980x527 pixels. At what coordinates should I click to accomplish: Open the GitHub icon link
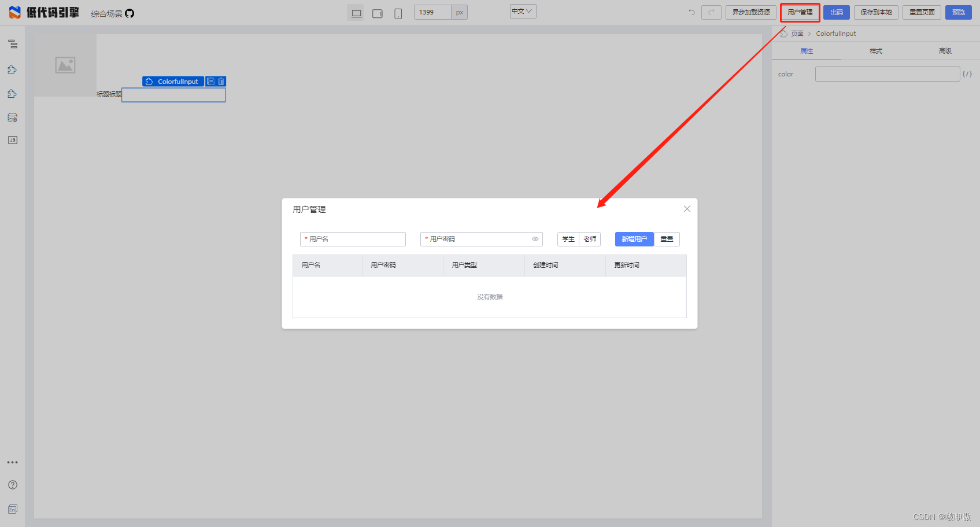coord(130,13)
